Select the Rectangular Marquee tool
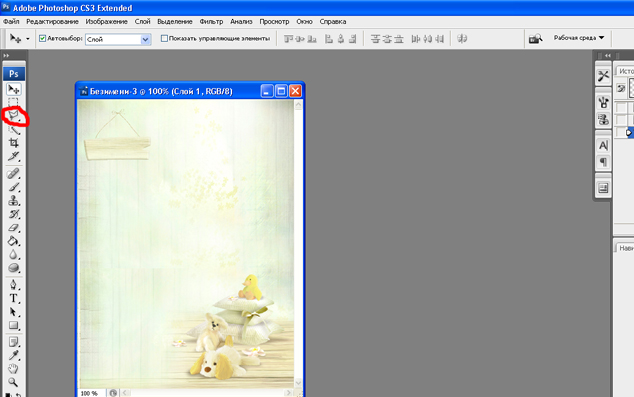Screen dimensions: 634x397 click(13, 102)
